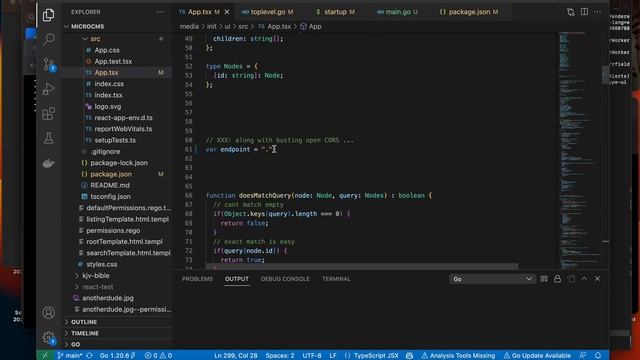The image size is (640, 360).
Task: Open package-lock.json file
Action: (x=119, y=163)
